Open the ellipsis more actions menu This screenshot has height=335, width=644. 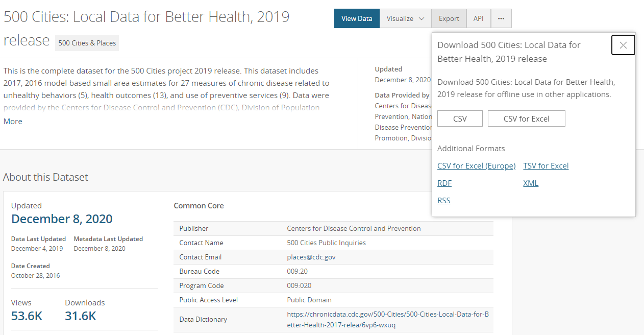point(501,18)
